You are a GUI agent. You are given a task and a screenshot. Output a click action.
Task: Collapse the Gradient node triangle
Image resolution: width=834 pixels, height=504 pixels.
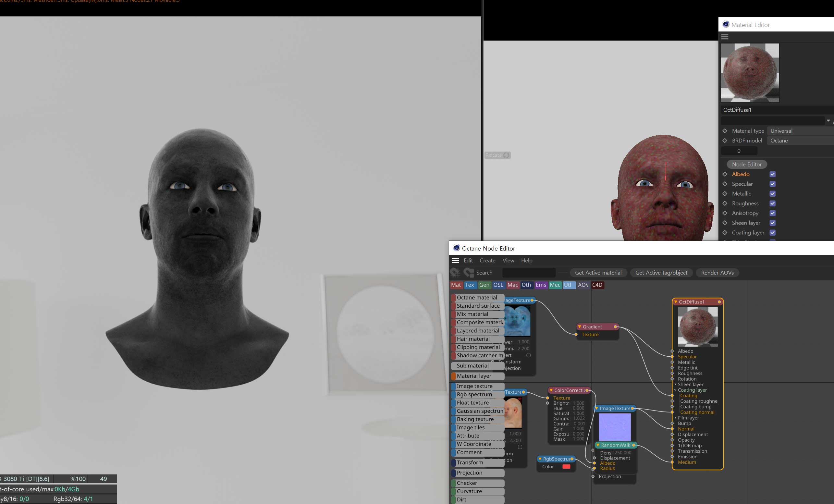click(x=580, y=326)
